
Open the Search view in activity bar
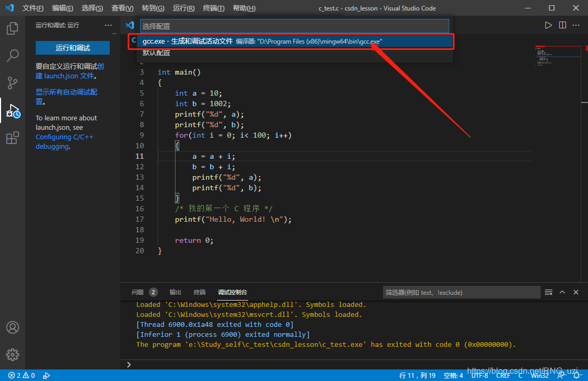(13, 56)
